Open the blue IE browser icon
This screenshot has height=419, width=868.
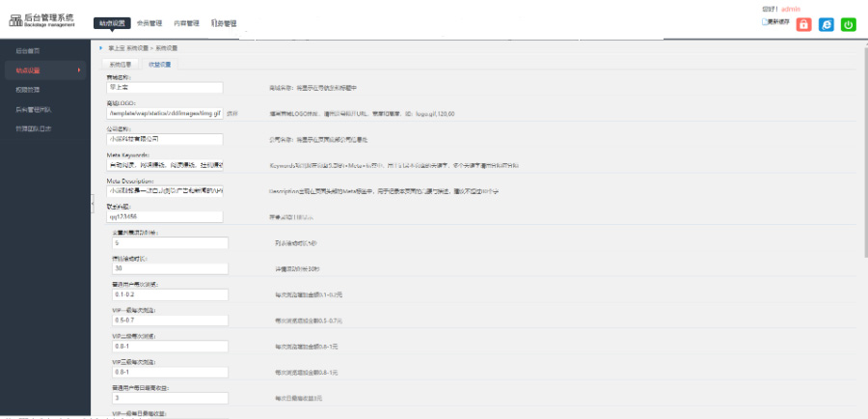point(826,25)
